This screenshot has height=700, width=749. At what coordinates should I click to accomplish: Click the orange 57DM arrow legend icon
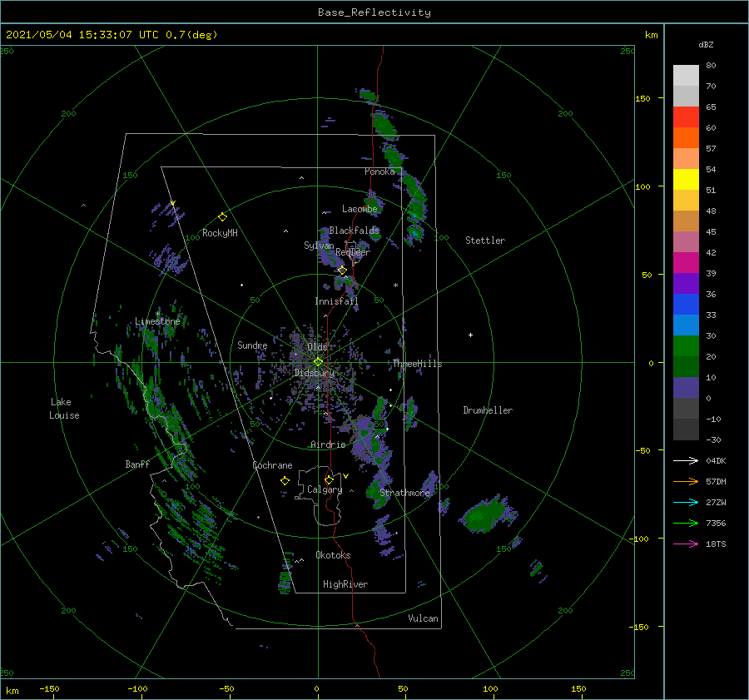[x=686, y=482]
